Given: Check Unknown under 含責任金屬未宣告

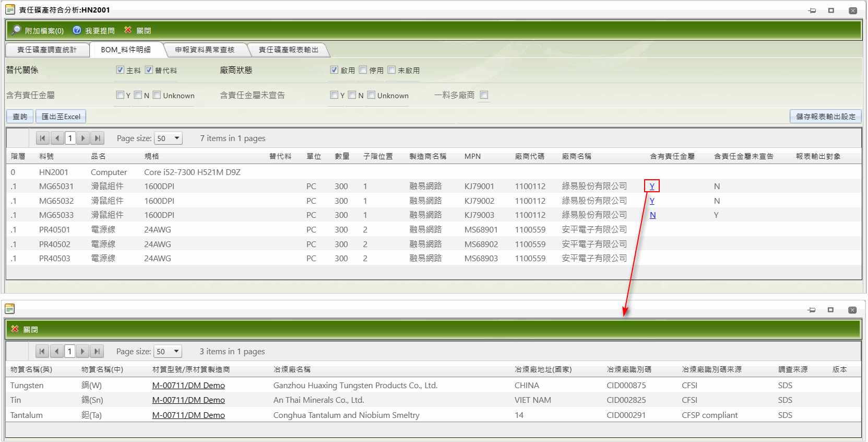Looking at the screenshot, I should 371,95.
